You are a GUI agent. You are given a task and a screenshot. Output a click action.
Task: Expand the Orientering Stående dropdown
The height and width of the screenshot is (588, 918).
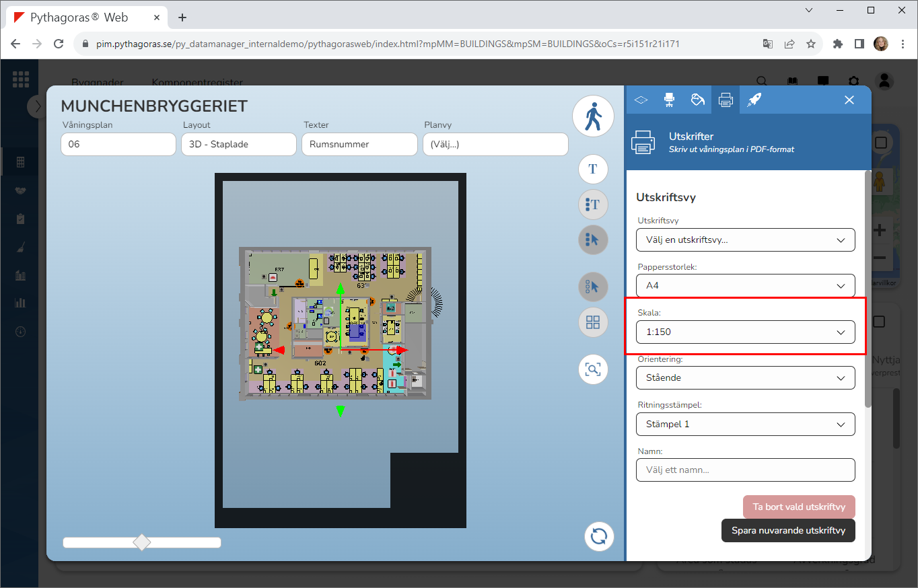[x=745, y=378]
